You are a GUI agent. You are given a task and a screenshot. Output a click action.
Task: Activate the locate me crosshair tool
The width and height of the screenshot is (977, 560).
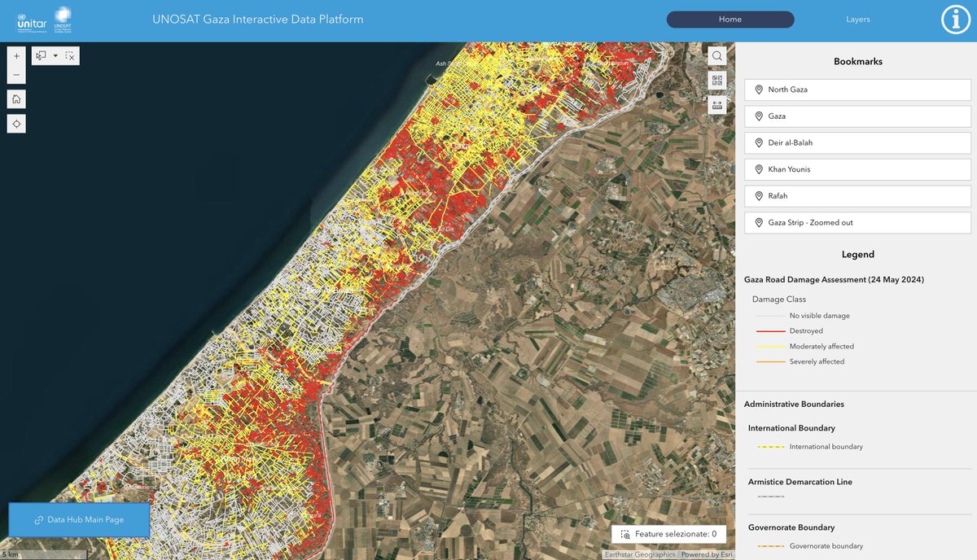click(x=15, y=123)
